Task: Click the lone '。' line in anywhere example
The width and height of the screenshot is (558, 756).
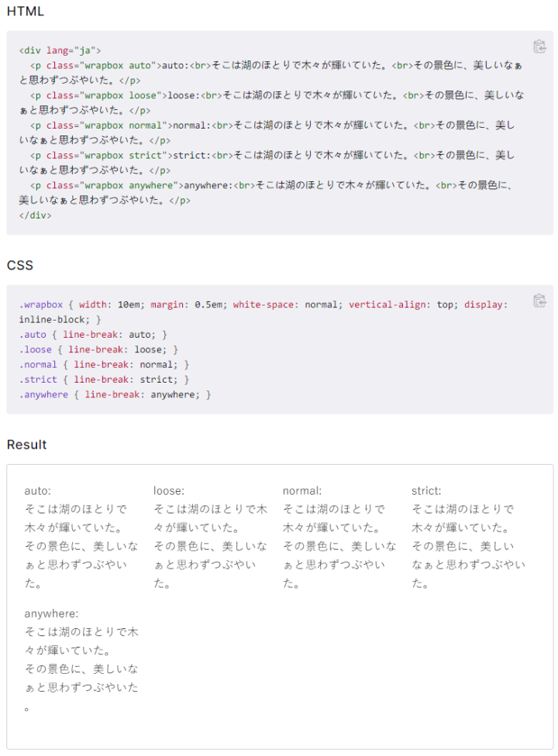Action: tap(26, 709)
